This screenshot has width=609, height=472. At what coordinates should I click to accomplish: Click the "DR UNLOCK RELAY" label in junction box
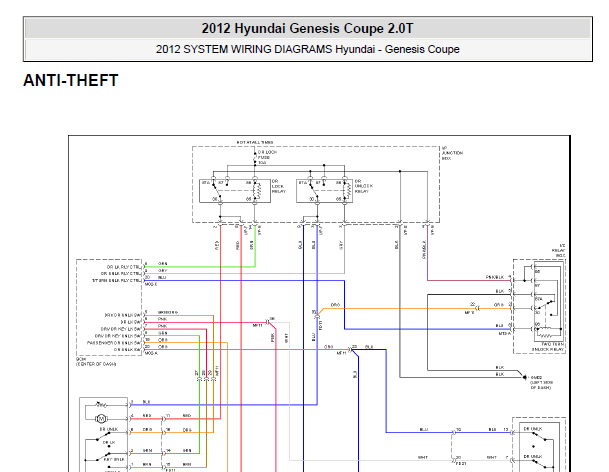(364, 186)
